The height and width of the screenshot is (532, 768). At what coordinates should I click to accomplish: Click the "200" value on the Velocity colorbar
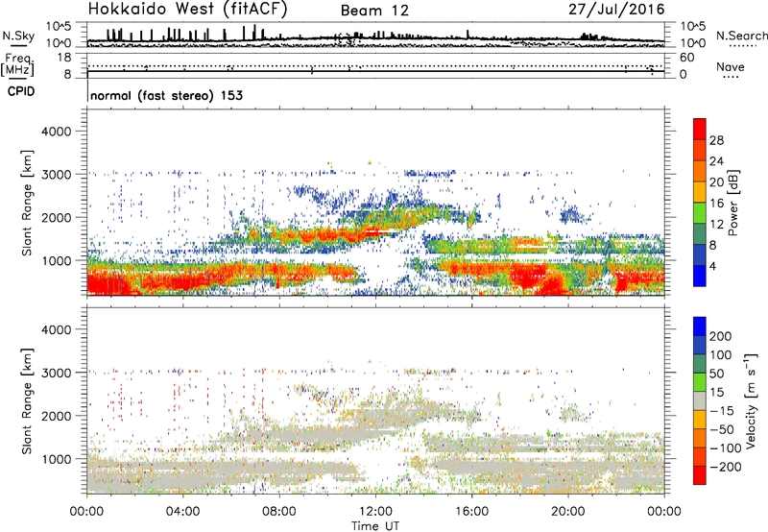click(721, 336)
